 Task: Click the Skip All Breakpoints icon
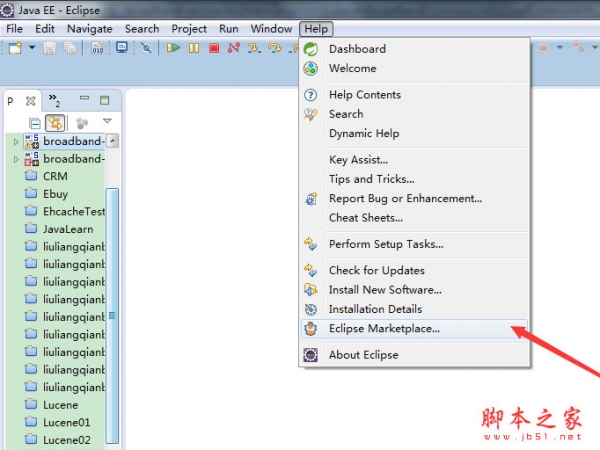pos(146,48)
